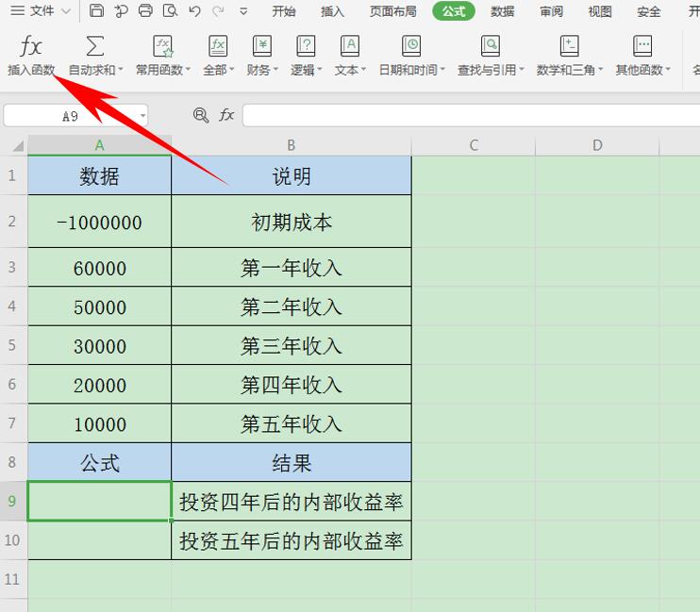Select cell 第一年收入
This screenshot has height=612, width=700.
tap(292, 268)
